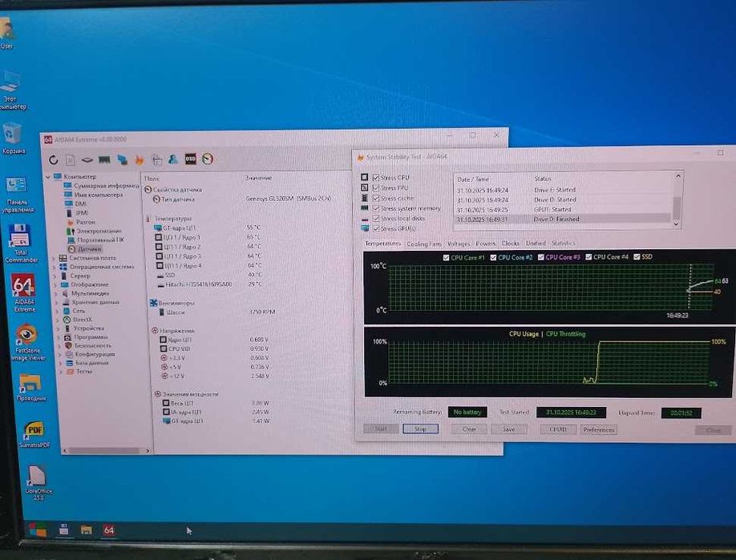Click the memory module icon in AIDA64 toolbar
Image resolution: width=736 pixels, height=560 pixels.
104,160
